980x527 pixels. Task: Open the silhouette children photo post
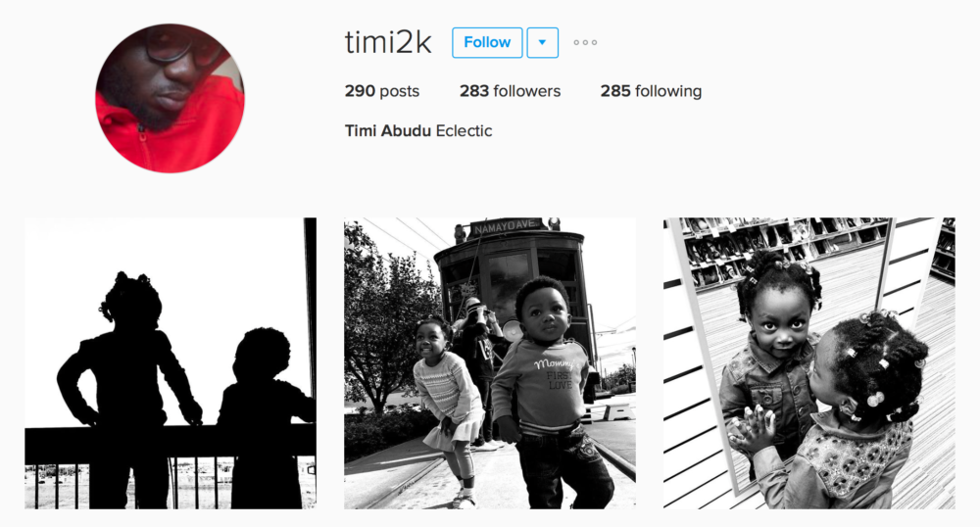(x=171, y=362)
